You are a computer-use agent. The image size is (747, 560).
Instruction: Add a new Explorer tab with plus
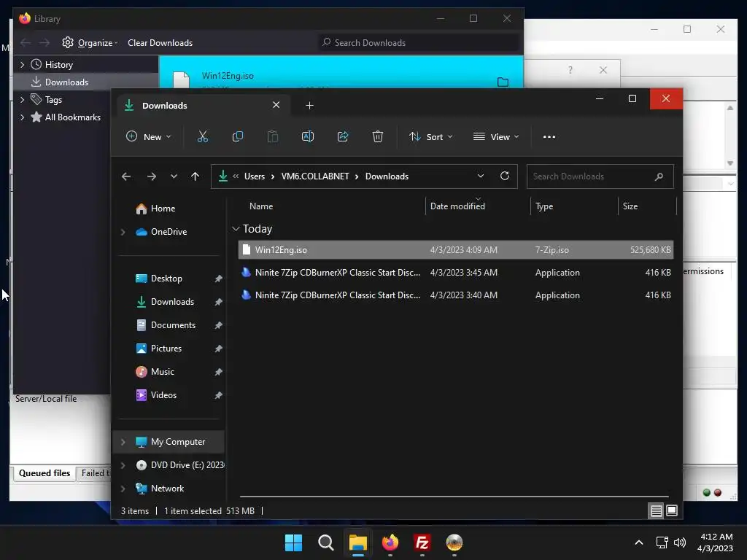[x=309, y=105]
